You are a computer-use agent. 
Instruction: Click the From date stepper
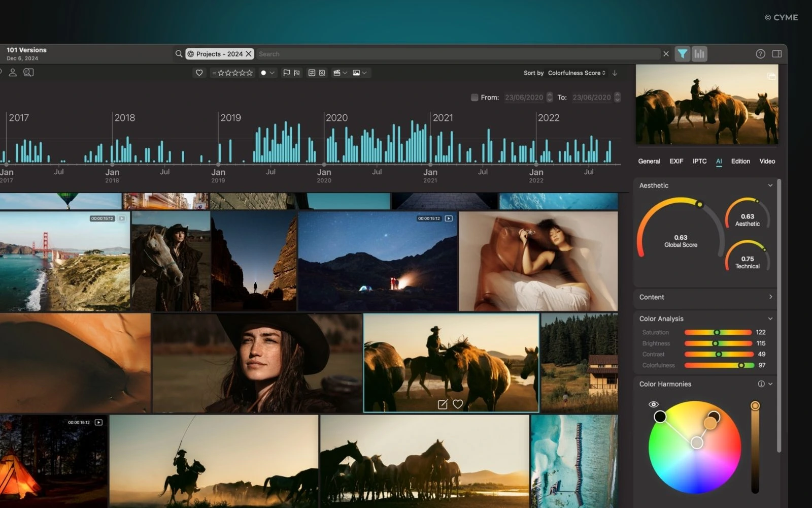[x=550, y=98]
